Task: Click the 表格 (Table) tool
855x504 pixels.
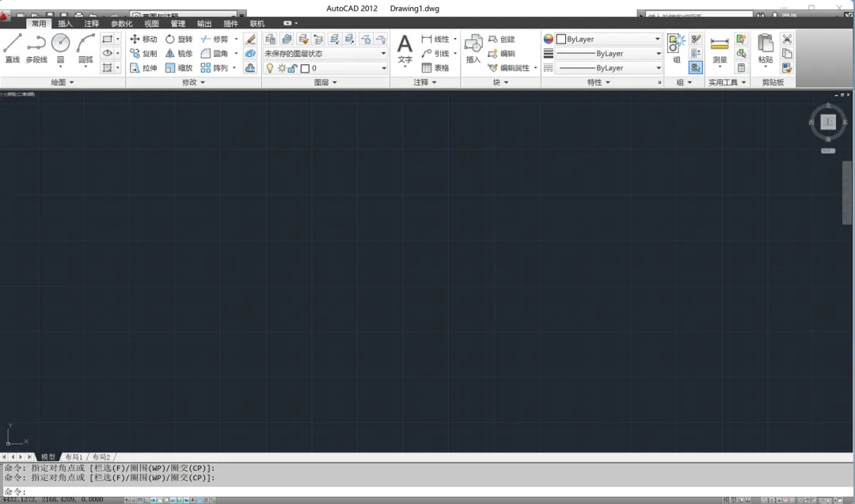Action: tap(435, 67)
